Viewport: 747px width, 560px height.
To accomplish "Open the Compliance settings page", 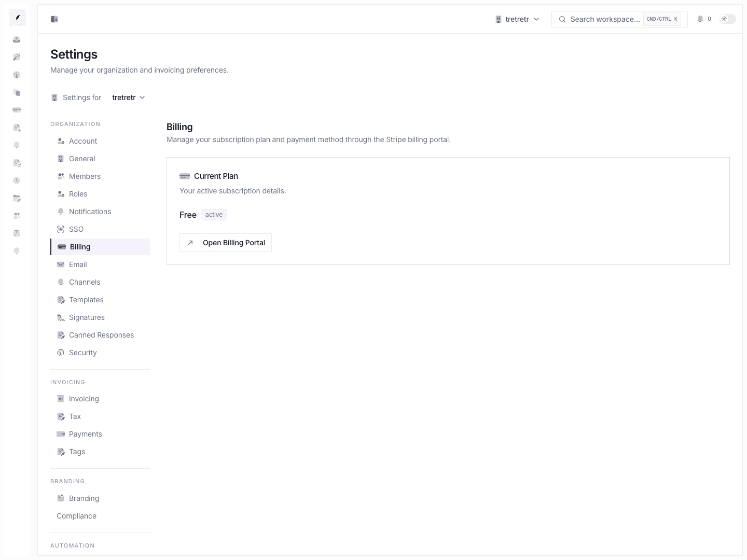I will point(100,516).
